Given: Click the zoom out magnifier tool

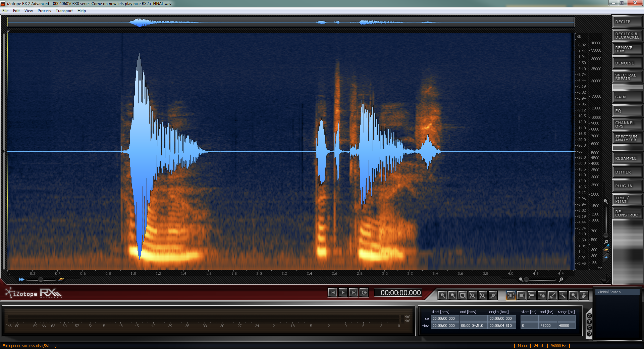Looking at the screenshot, I should (x=453, y=295).
